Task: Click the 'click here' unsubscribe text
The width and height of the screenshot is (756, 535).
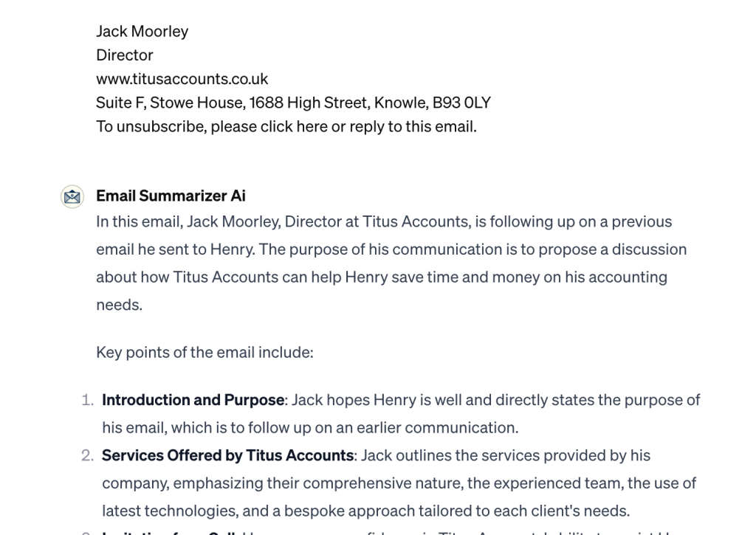Action: tap(294, 126)
